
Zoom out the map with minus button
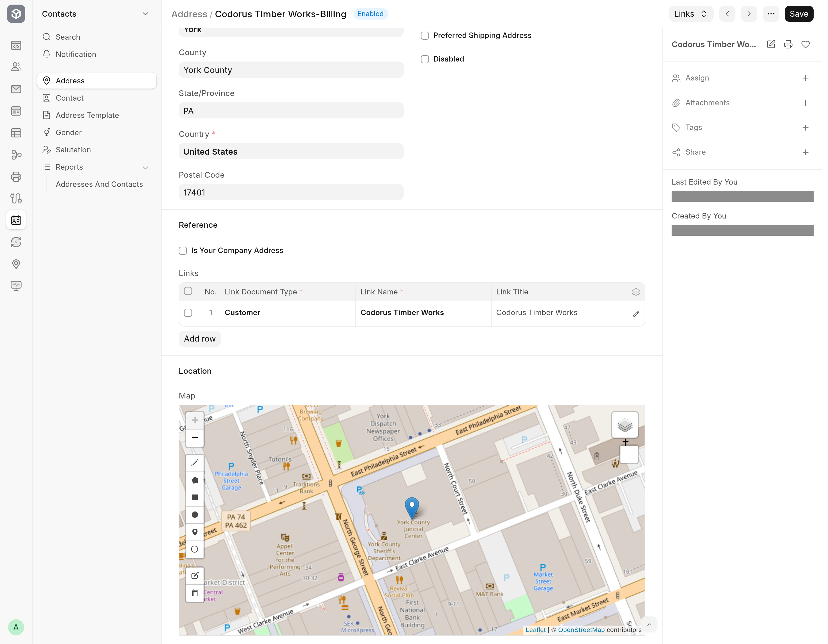(195, 437)
